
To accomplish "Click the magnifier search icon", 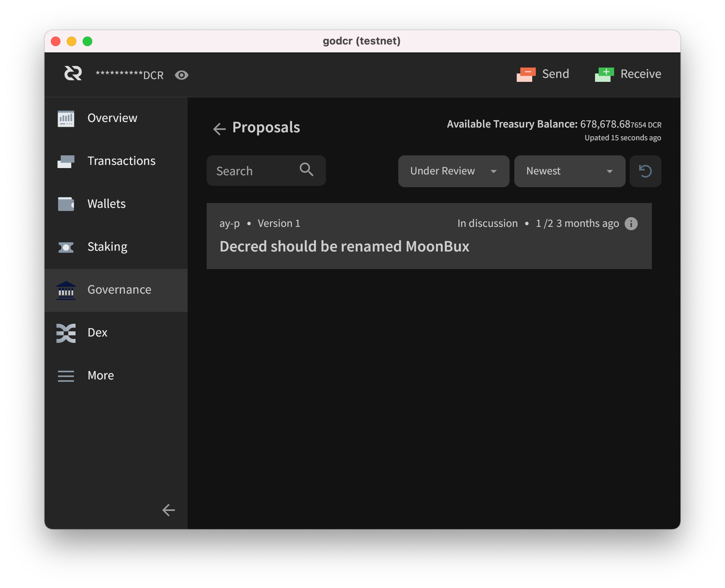I will (306, 170).
